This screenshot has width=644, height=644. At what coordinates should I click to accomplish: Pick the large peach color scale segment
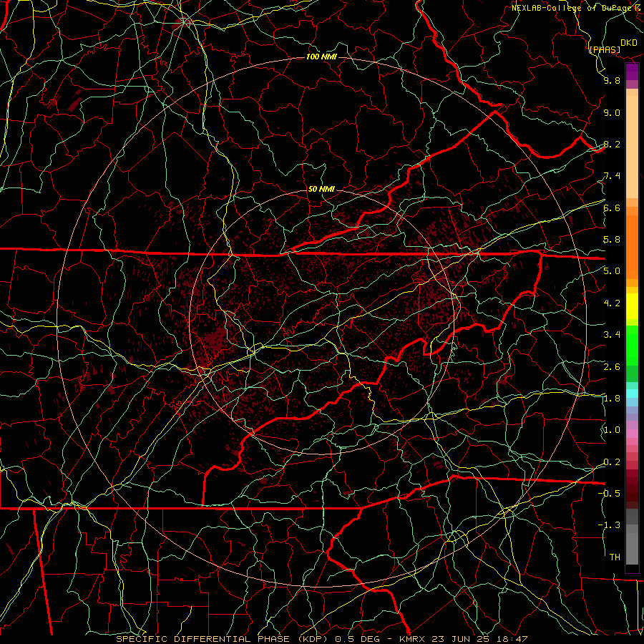(x=632, y=147)
